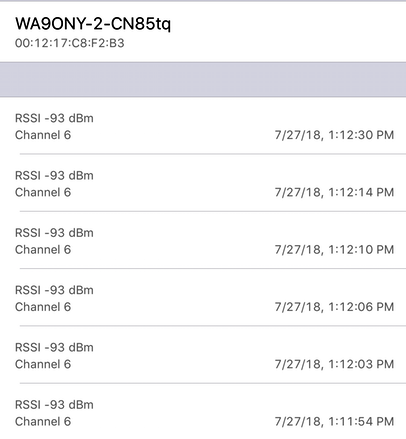406x439 pixels.
Task: Select the scan entry at 1:12:30 PM
Action: (203, 126)
